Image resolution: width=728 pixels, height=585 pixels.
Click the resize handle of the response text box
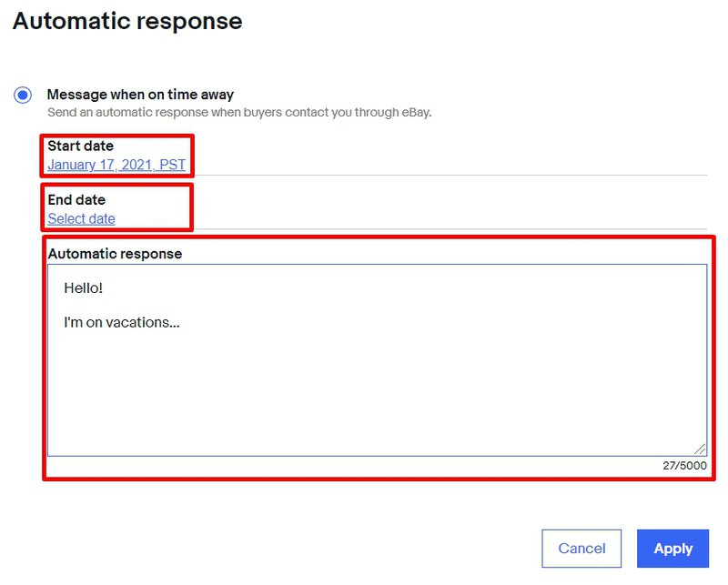pyautogui.click(x=700, y=449)
